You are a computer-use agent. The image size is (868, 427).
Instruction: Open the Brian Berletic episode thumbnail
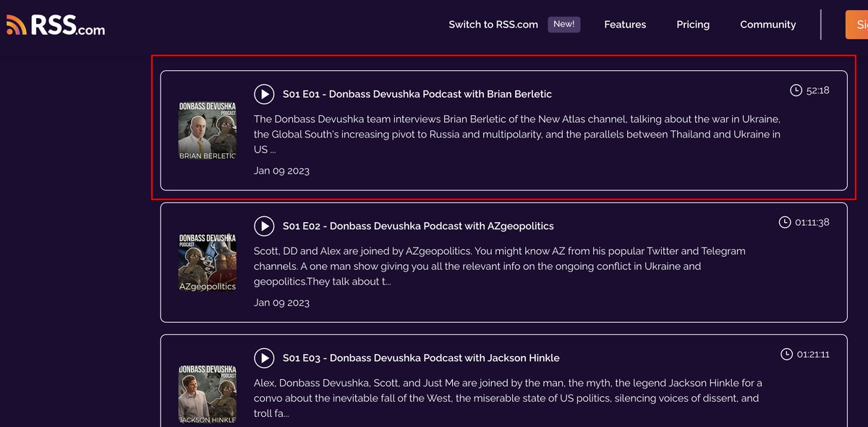(208, 131)
